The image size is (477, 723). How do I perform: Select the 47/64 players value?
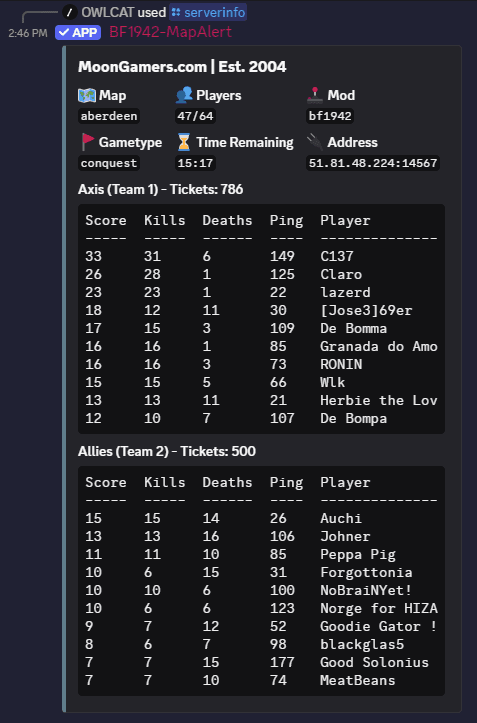196,116
